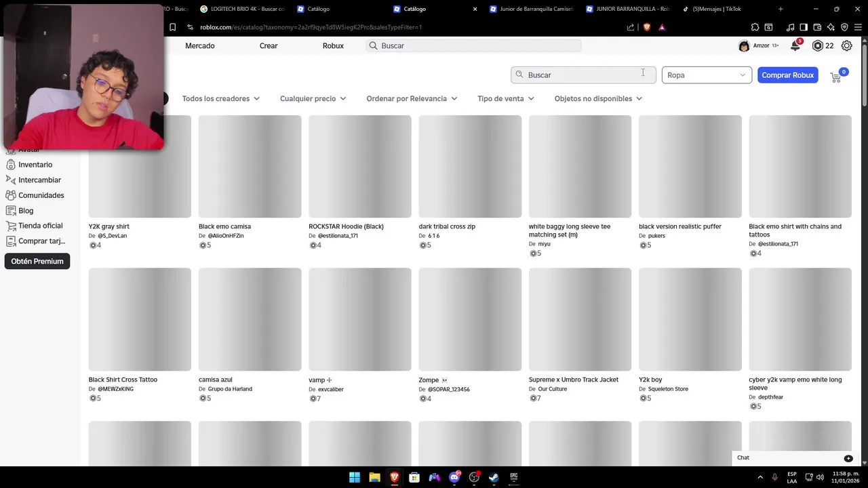Open the Black emo camisa thumbnail
This screenshot has width=868, height=488.
click(250, 166)
